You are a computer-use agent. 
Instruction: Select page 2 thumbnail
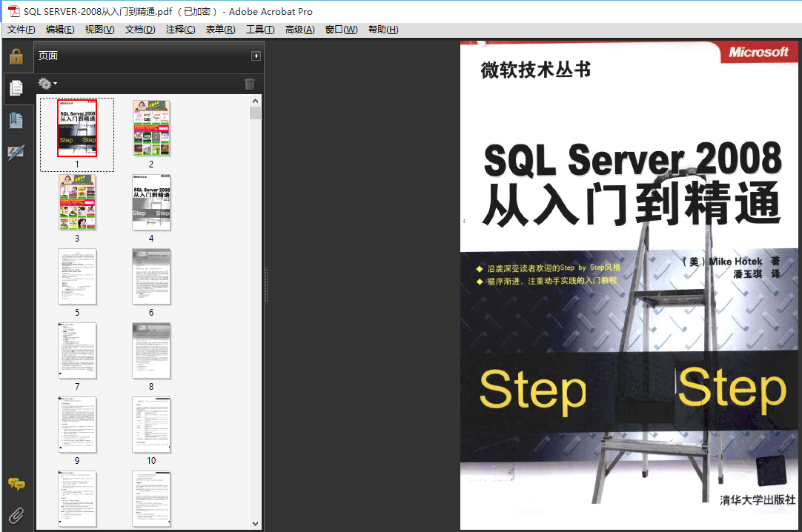(x=151, y=128)
